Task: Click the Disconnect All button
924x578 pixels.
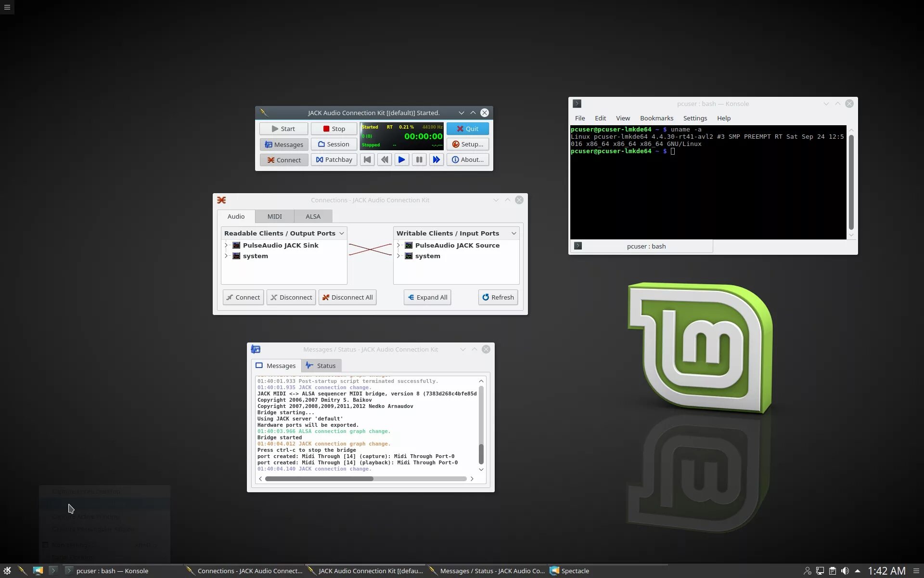Action: pos(347,297)
